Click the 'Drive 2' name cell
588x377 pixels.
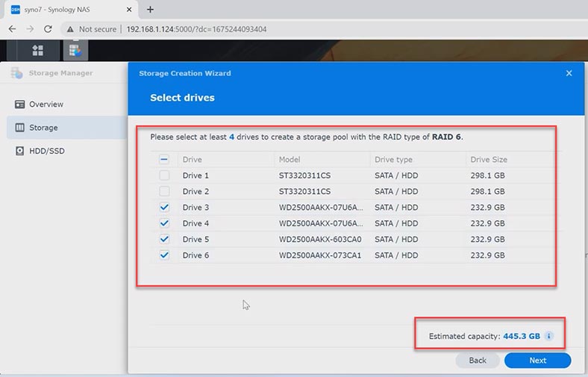pyautogui.click(x=196, y=191)
